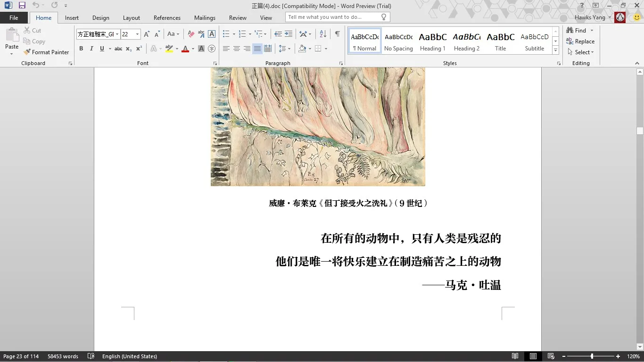The image size is (644, 362).
Task: Open the Paragraph dialog launcher
Action: pyautogui.click(x=341, y=63)
